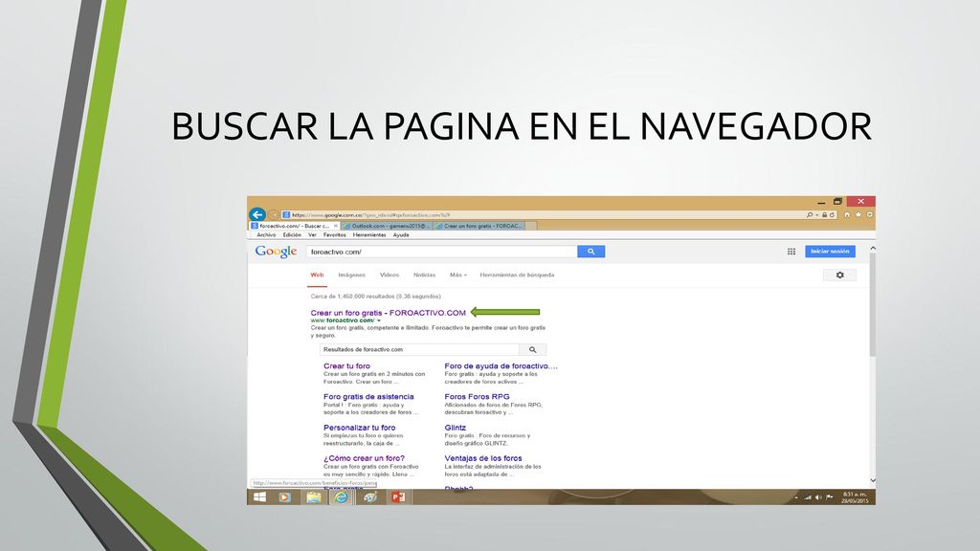The height and width of the screenshot is (551, 980).
Task: Go back with the browser's blue arrow
Action: 256,214
